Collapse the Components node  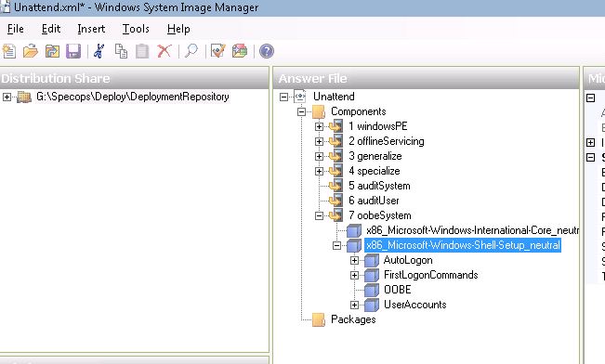(301, 111)
